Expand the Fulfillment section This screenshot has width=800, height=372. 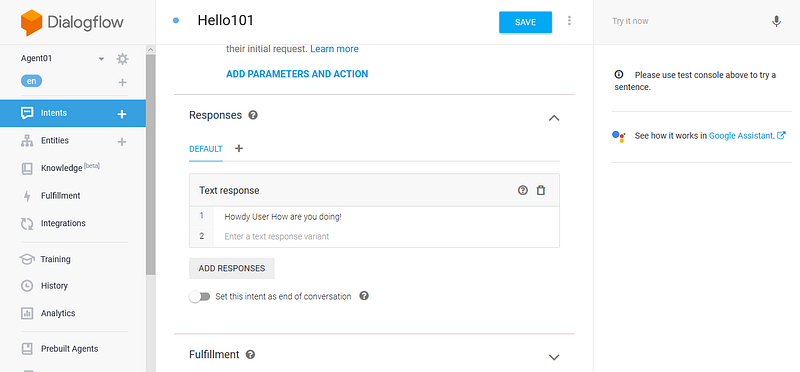pos(554,357)
